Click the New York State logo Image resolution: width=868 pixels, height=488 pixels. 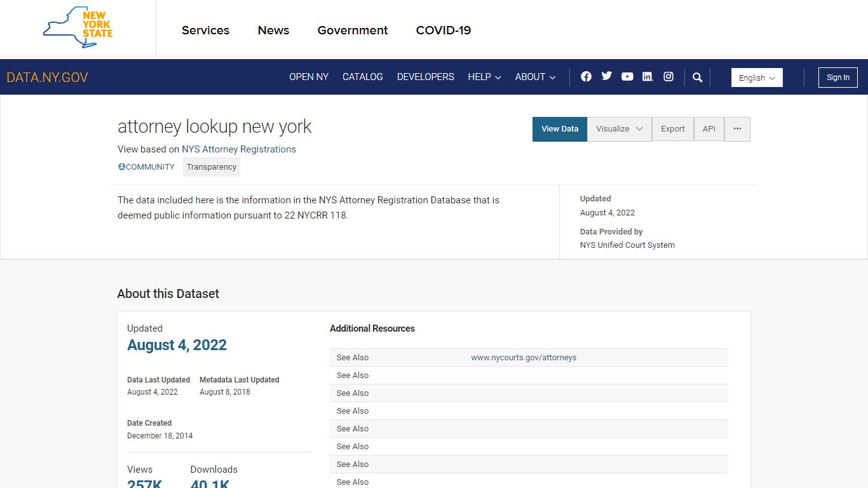coord(78,27)
